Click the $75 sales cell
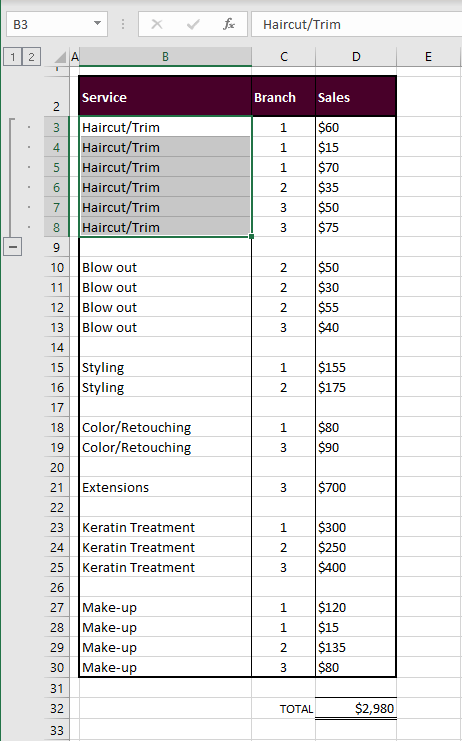The height and width of the screenshot is (741, 462). coord(356,227)
